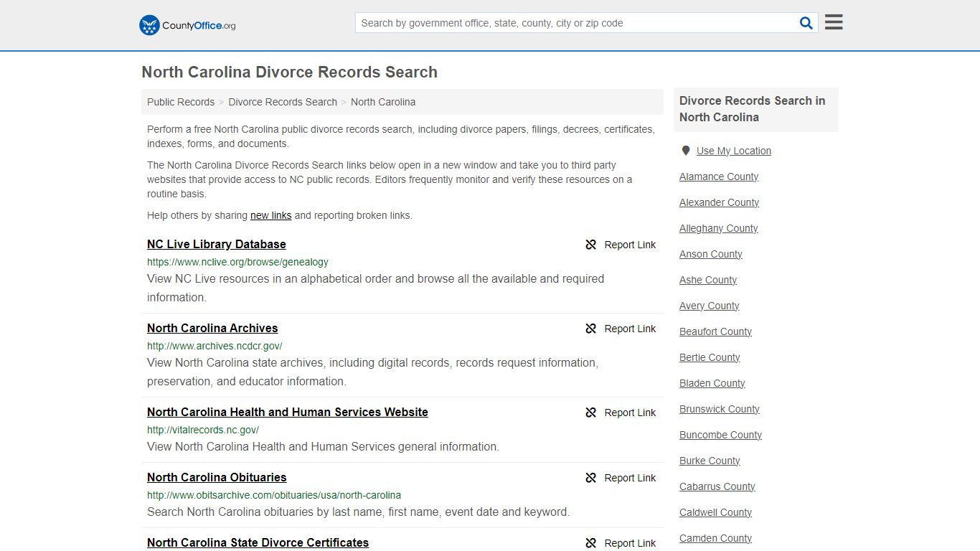Select Alamance County
Viewport: 980px width, 551px height.
click(719, 176)
